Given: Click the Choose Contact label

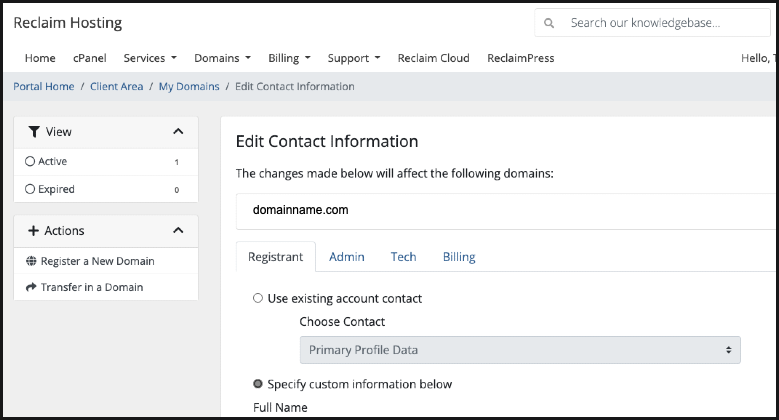Looking at the screenshot, I should (x=342, y=322).
